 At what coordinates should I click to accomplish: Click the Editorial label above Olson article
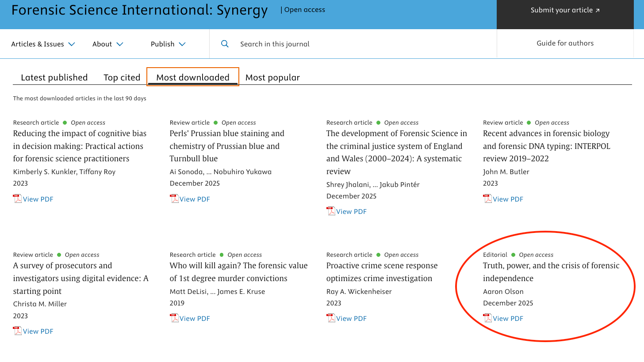pyautogui.click(x=495, y=255)
